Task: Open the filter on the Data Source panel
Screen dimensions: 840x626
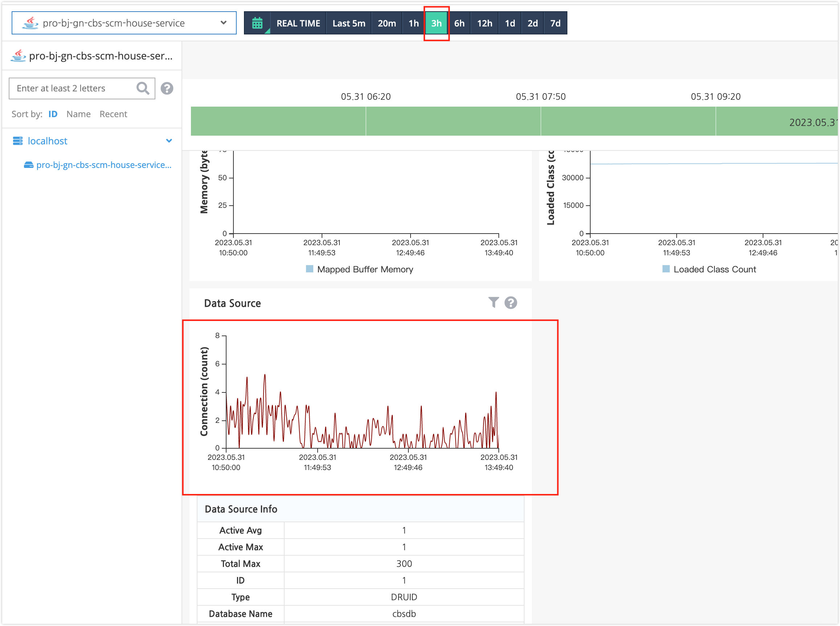Action: pos(493,302)
